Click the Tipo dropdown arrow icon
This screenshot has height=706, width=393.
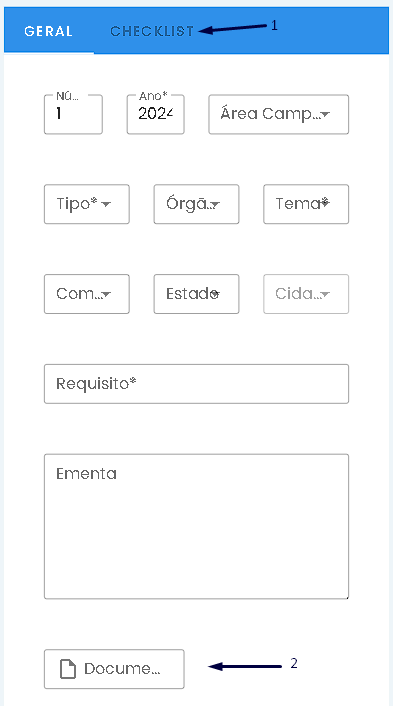[106, 205]
